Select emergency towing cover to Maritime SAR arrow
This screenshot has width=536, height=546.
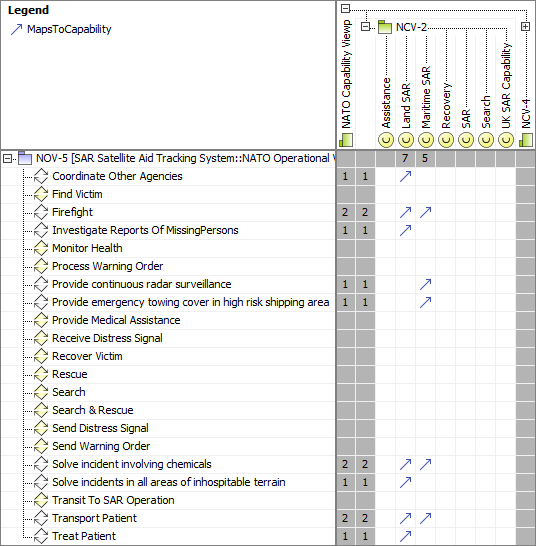426,302
